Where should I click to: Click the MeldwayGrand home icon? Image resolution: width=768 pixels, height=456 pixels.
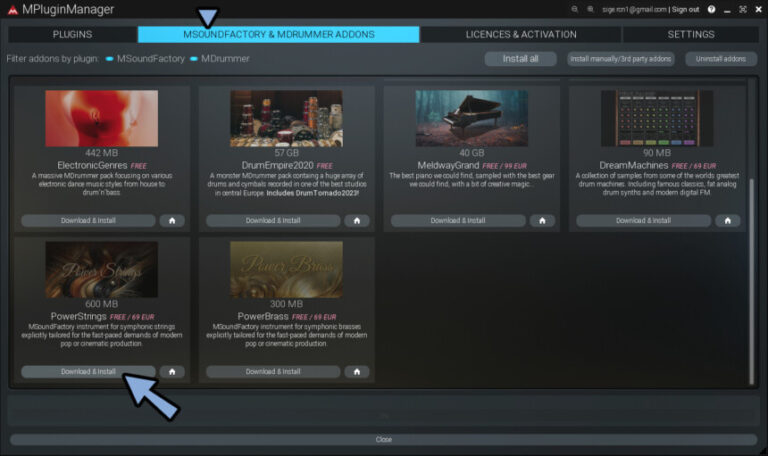point(541,220)
